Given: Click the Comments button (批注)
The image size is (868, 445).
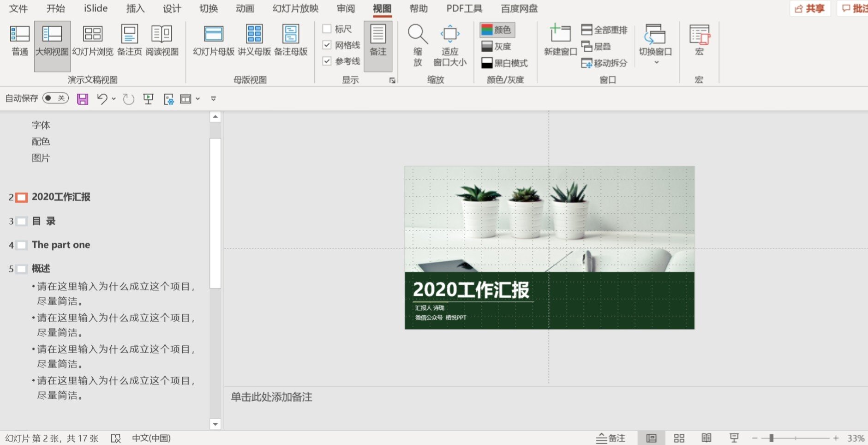Looking at the screenshot, I should tap(854, 8).
